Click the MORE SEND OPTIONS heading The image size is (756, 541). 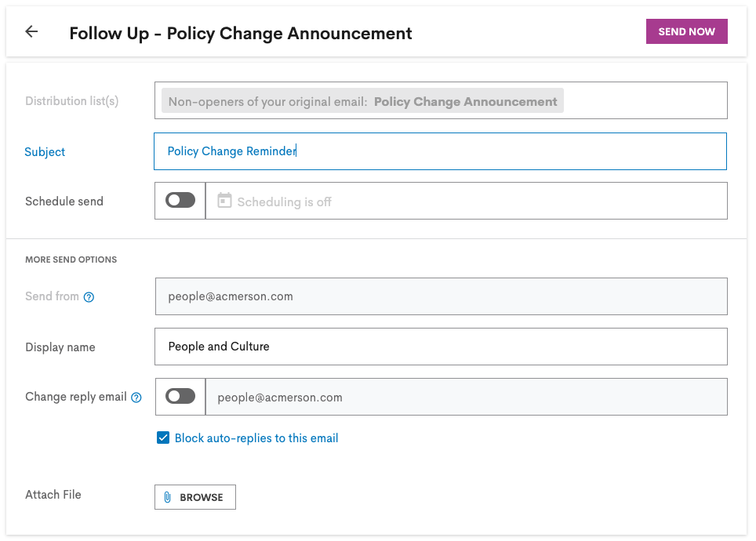coord(71,260)
